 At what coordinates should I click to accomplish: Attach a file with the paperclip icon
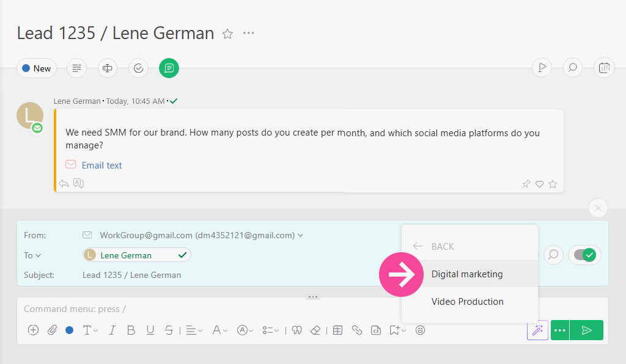pos(52,330)
